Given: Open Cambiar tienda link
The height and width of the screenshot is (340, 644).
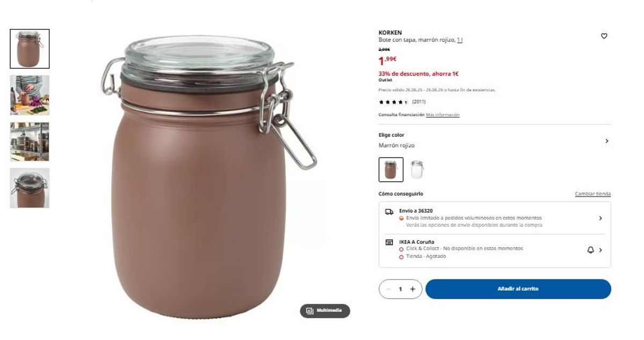Looking at the screenshot, I should tap(592, 194).
